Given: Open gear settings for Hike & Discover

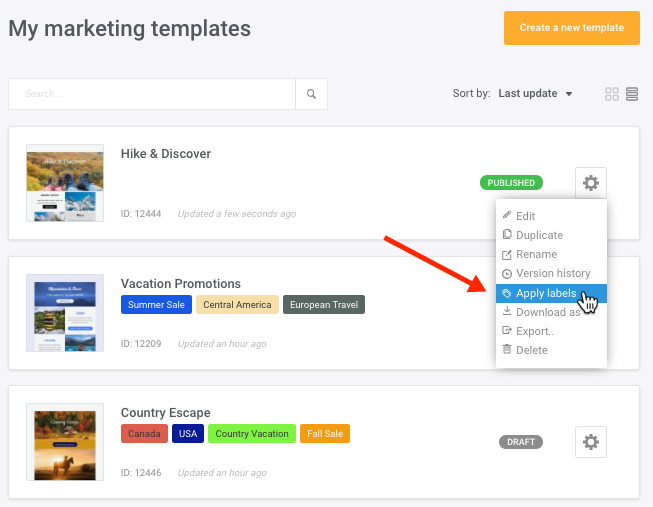Looking at the screenshot, I should coord(591,183).
